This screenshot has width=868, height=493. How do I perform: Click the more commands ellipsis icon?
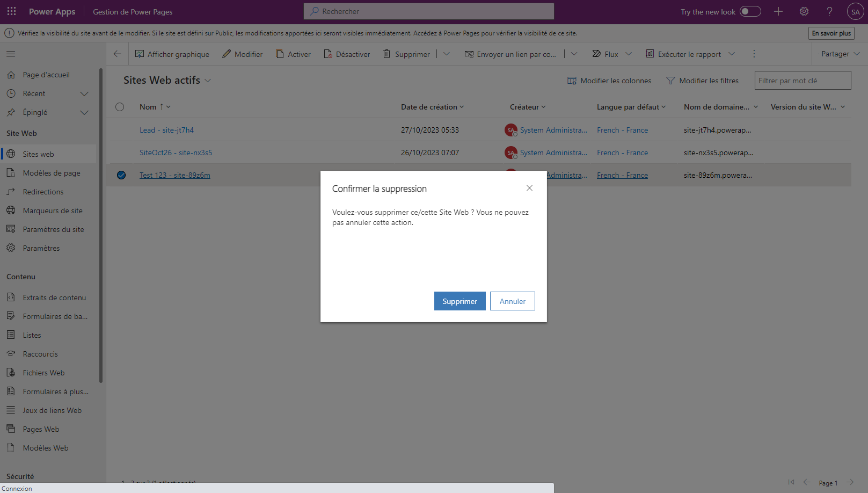point(754,54)
